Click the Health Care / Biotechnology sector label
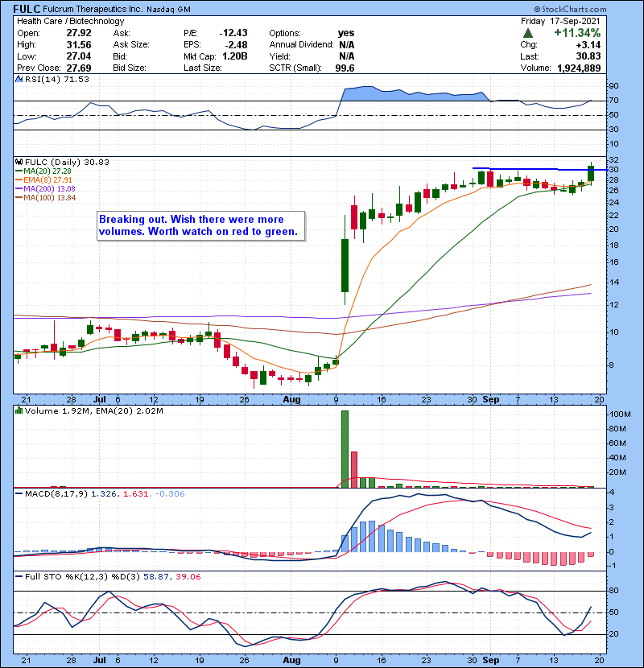 coord(71,21)
